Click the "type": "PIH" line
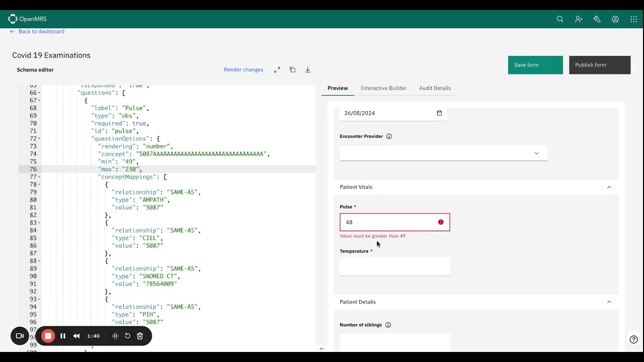 pyautogui.click(x=135, y=315)
